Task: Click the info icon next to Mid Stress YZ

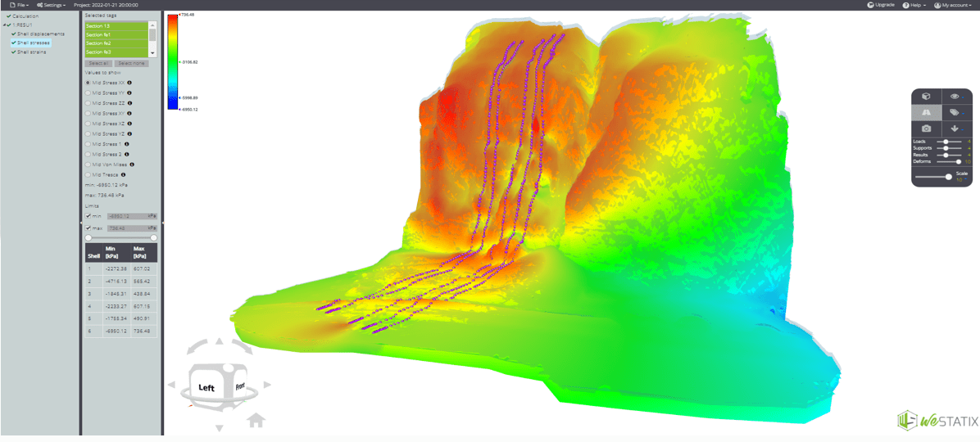Action: click(x=129, y=133)
